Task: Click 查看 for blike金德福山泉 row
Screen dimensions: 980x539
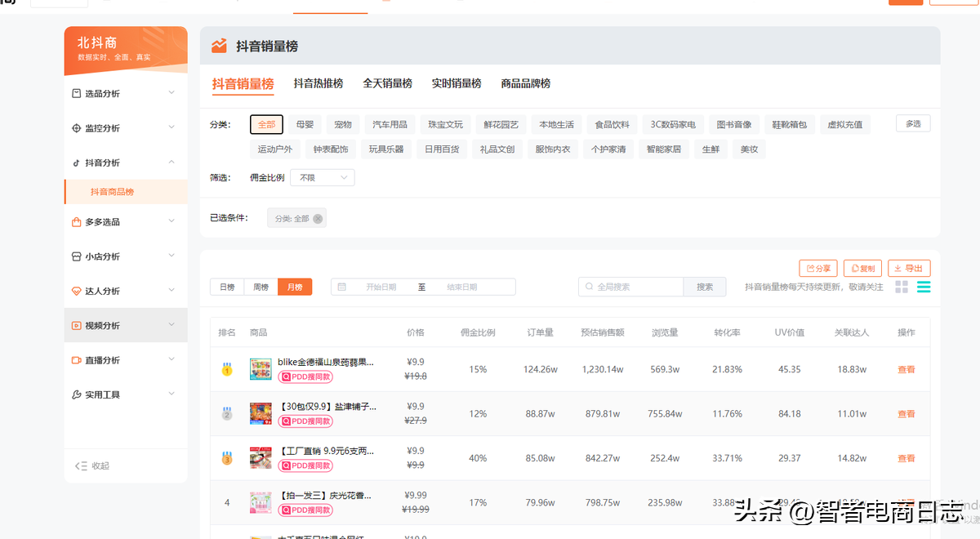Action: [906, 370]
